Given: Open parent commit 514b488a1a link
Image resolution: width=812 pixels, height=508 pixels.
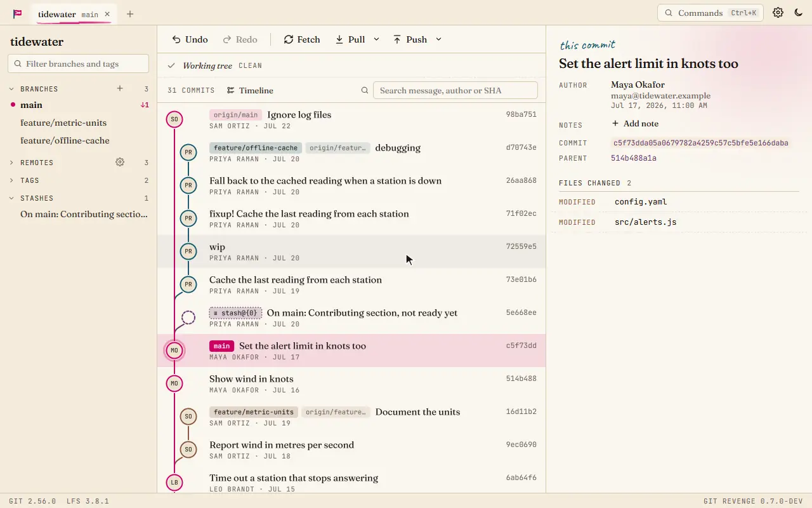Looking at the screenshot, I should pyautogui.click(x=634, y=158).
